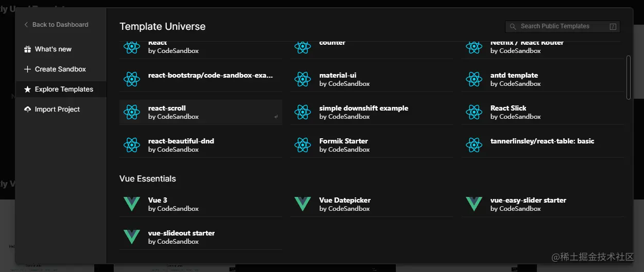644x272 pixels.
Task: Click the React icon of react-scroll template
Action: coord(132,112)
